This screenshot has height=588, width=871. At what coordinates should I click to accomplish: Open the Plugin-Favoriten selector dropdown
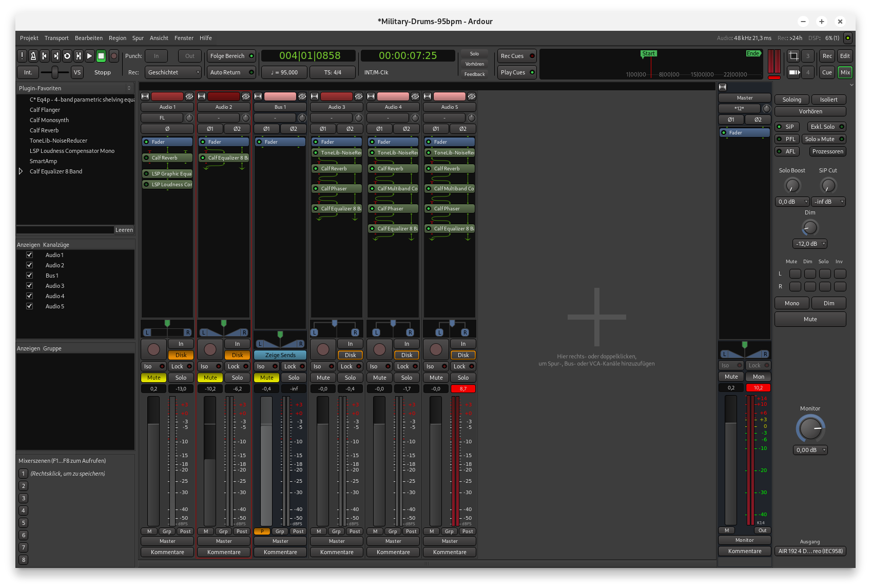(x=75, y=88)
